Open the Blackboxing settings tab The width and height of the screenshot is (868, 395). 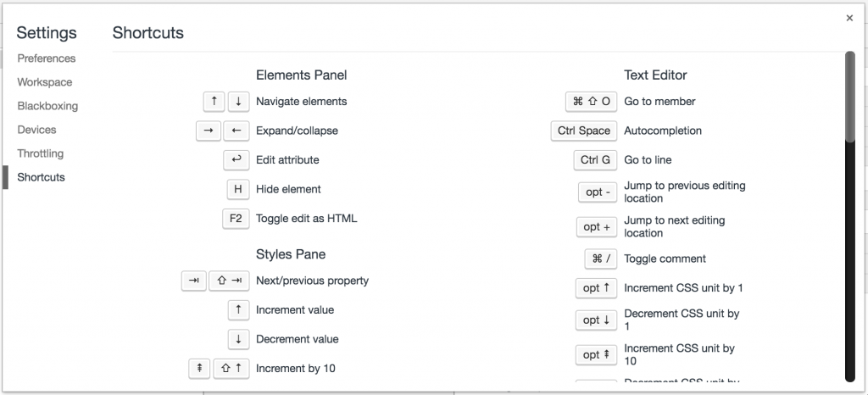click(x=47, y=106)
